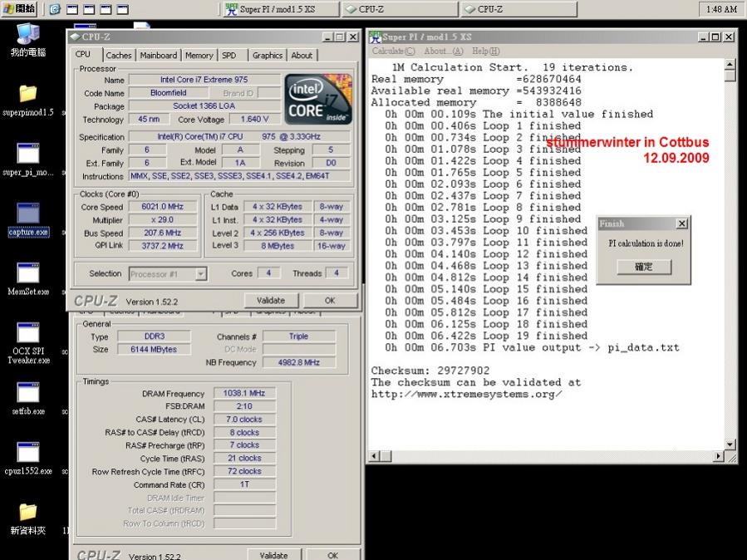Screen dimensions: 747x560
Task: Click the Super PI horizontal scrollbar right arrow
Action: pyautogui.click(x=719, y=456)
